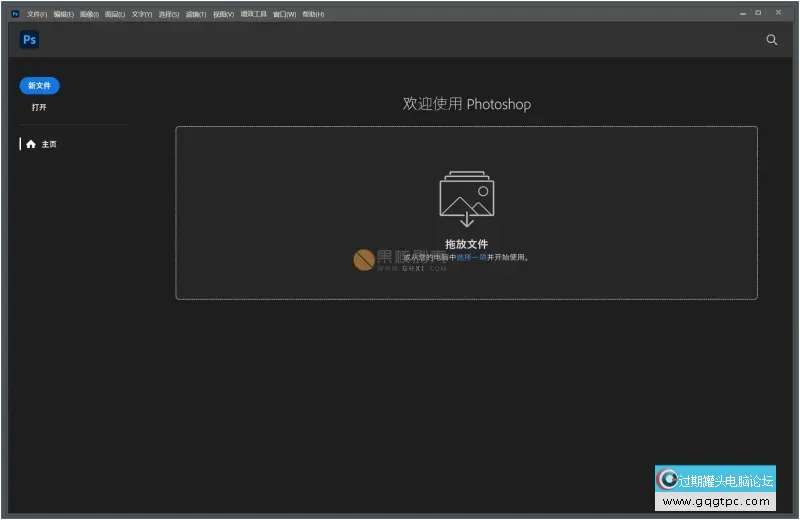This screenshot has height=520, width=800.
Task: Open the 帮助(H) menu
Action: pyautogui.click(x=313, y=14)
